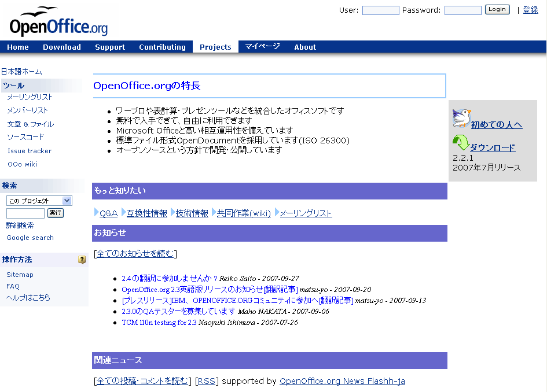Viewport: 547px width, 392px height.
Task: Open OpenOffice.org 2.3英語版リリースのお知らせ news item
Action: click(x=210, y=289)
